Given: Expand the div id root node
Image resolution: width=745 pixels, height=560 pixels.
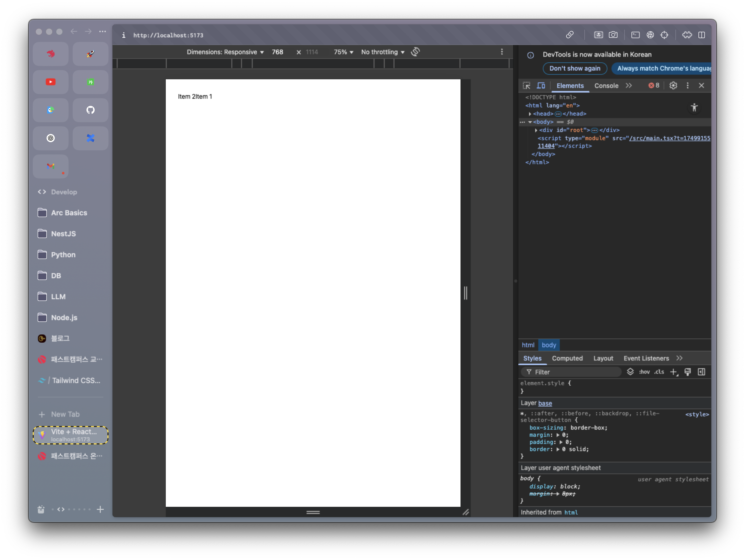Looking at the screenshot, I should 536,130.
